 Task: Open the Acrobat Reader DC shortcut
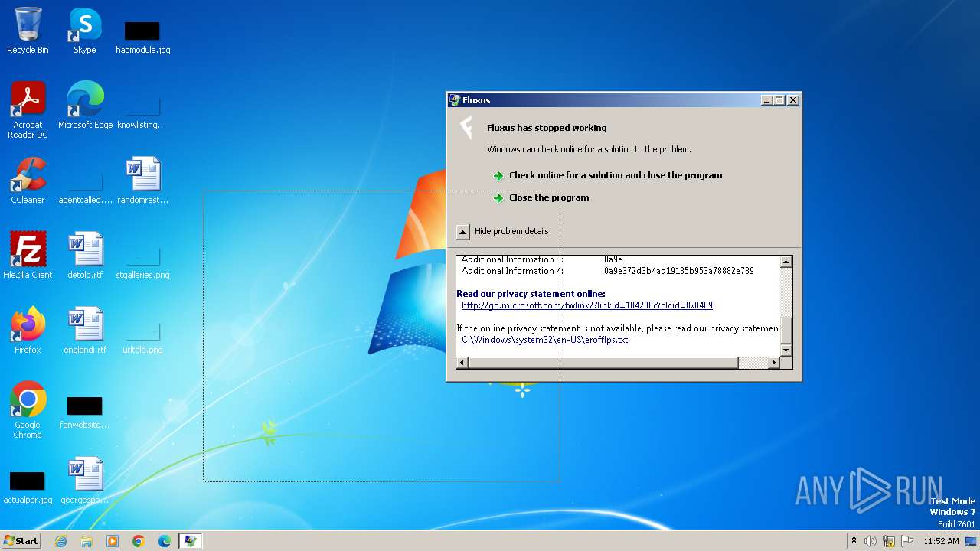pyautogui.click(x=28, y=109)
